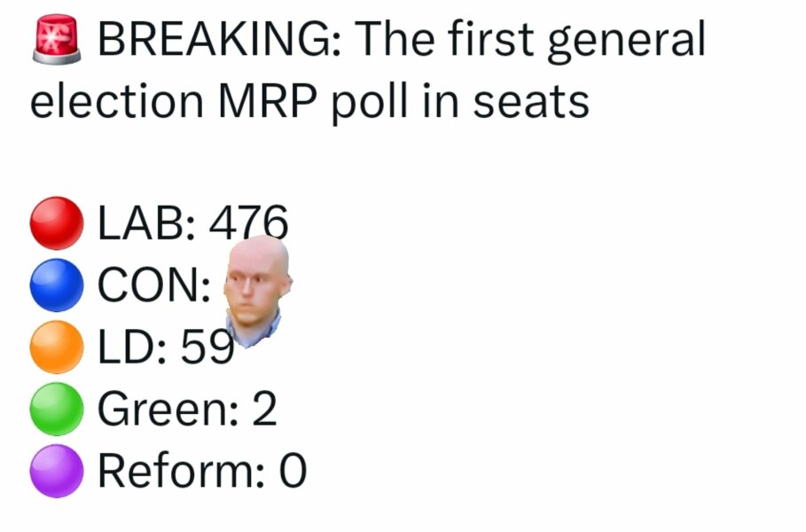Select the blue circle beside CON
The width and height of the screenshot is (806, 532).
pyautogui.click(x=57, y=286)
